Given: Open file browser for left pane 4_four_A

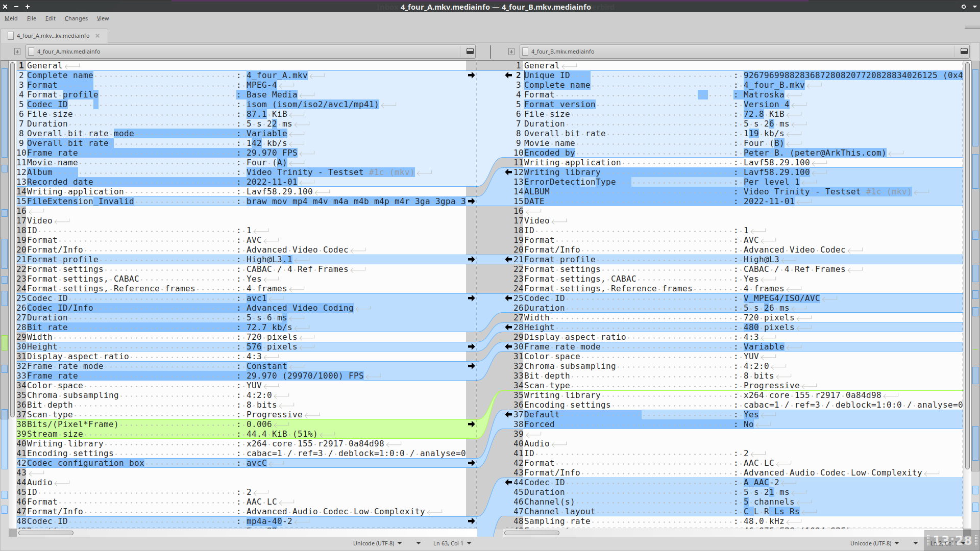Looking at the screenshot, I should (470, 52).
